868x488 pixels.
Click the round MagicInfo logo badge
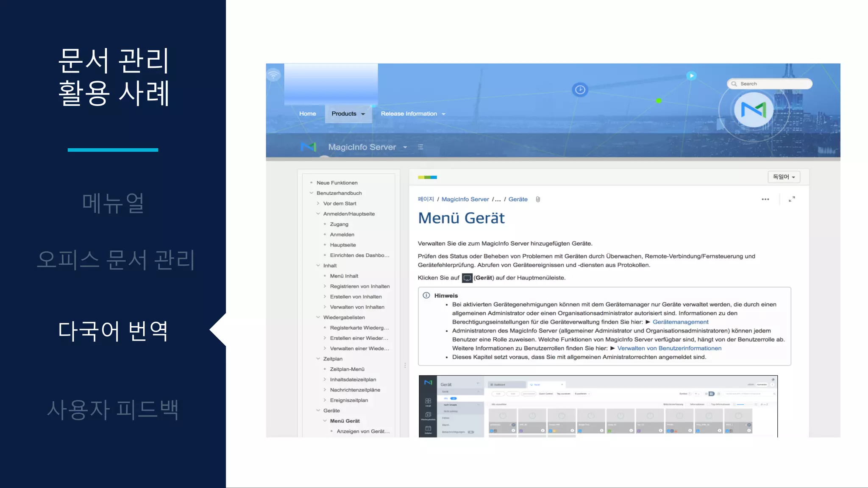[754, 110]
